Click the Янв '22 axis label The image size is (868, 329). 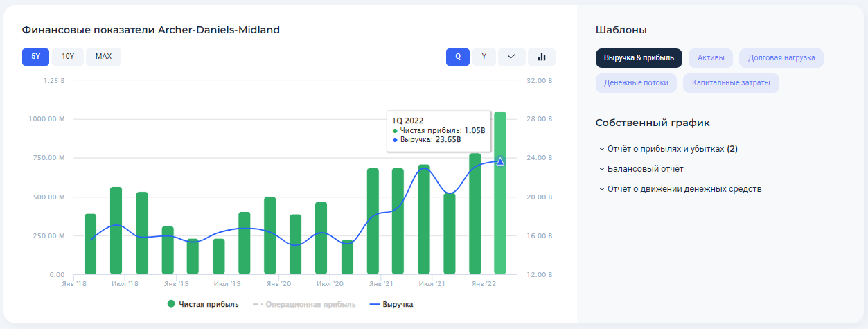pyautogui.click(x=484, y=284)
